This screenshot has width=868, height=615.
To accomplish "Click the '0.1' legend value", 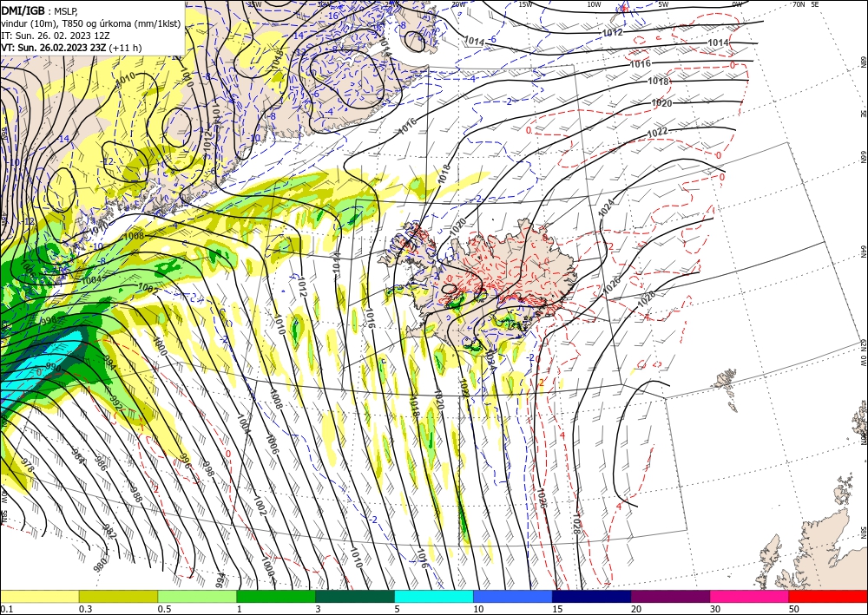I will [5, 609].
